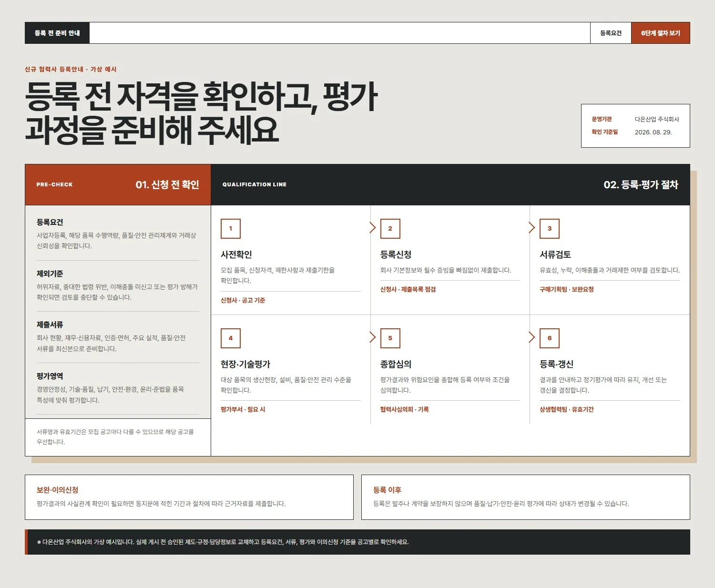Click the arrow chevron before step 5
The image size is (715, 588).
point(373,337)
